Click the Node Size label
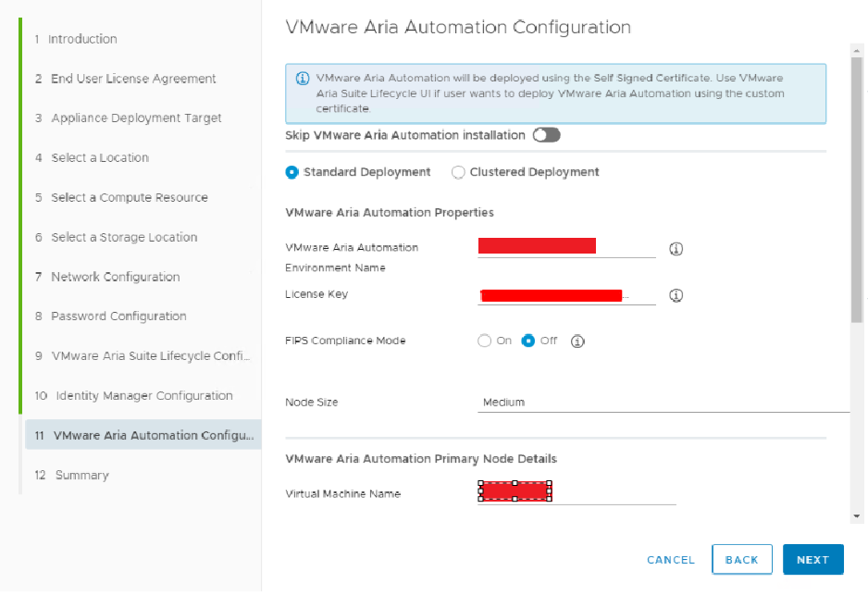Viewport: 868px width, 608px height. [311, 403]
